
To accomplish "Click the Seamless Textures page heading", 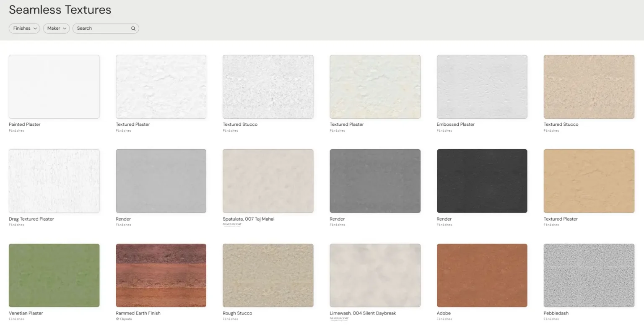I will [60, 10].
